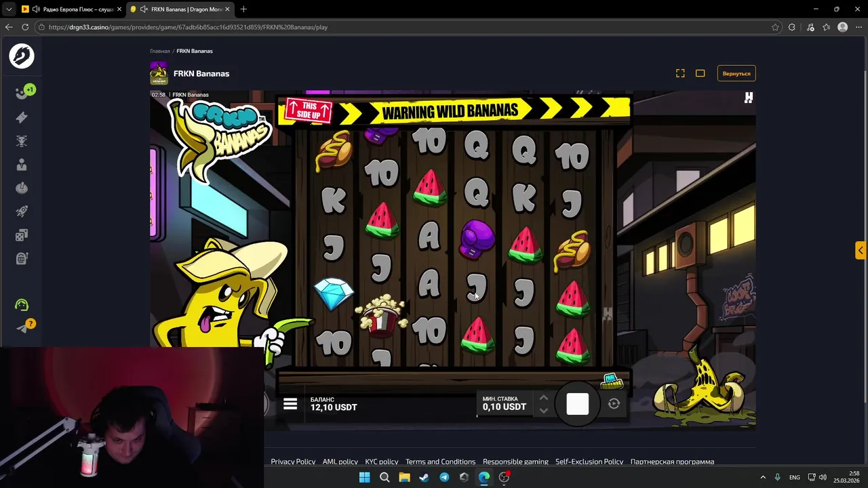Open the ticket icon in sidebar
This screenshot has height=488, width=868.
point(22,117)
